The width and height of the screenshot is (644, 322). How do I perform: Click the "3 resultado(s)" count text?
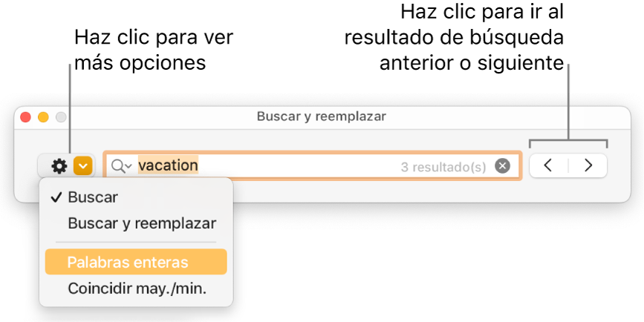click(443, 167)
